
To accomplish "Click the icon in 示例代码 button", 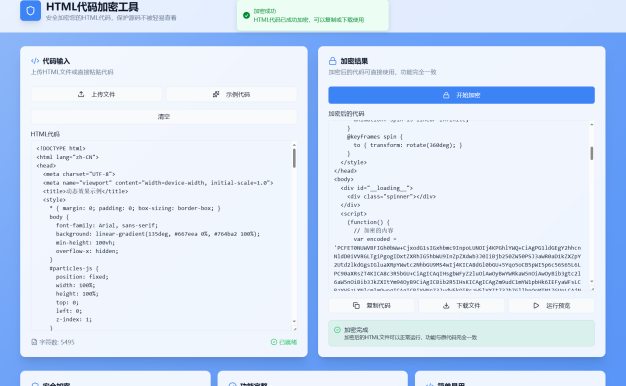I will (x=216, y=94).
